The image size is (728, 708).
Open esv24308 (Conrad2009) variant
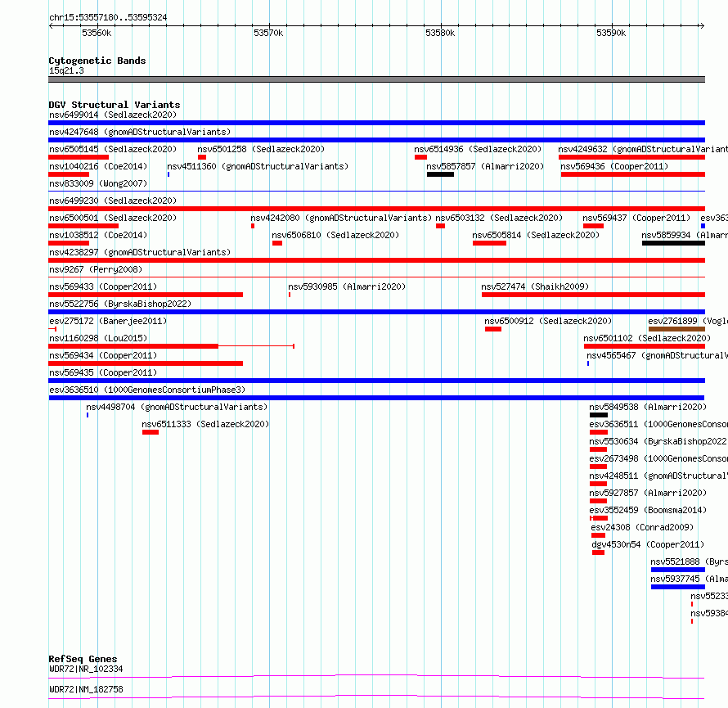[x=642, y=527]
